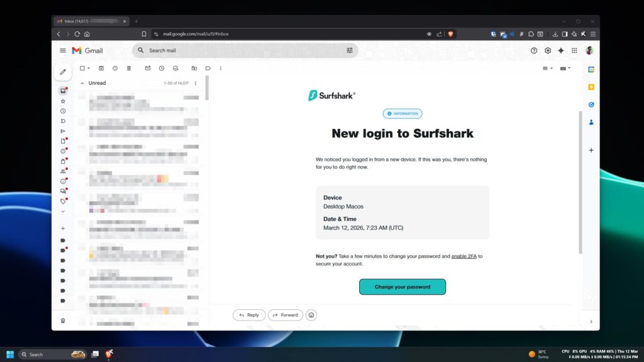Reload the page with the refresh icon
Viewport: 644px width, 362px height.
pos(77,34)
